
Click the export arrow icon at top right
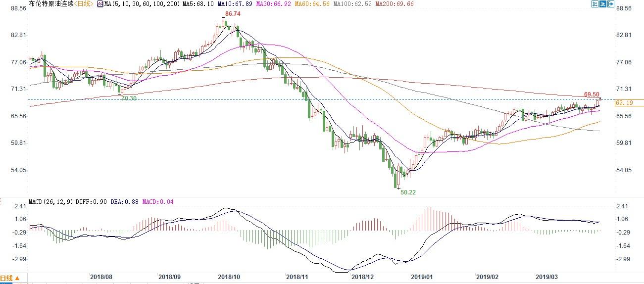[x=611, y=4]
